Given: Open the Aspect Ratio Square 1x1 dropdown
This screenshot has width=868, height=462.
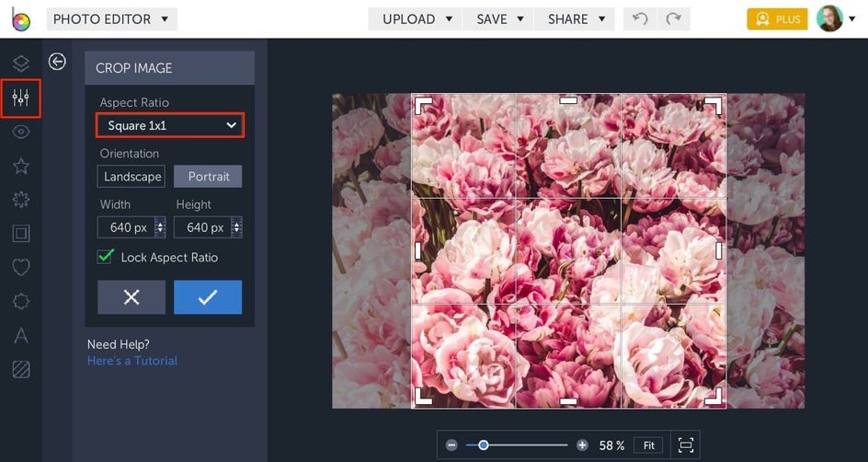Looking at the screenshot, I should tap(170, 125).
